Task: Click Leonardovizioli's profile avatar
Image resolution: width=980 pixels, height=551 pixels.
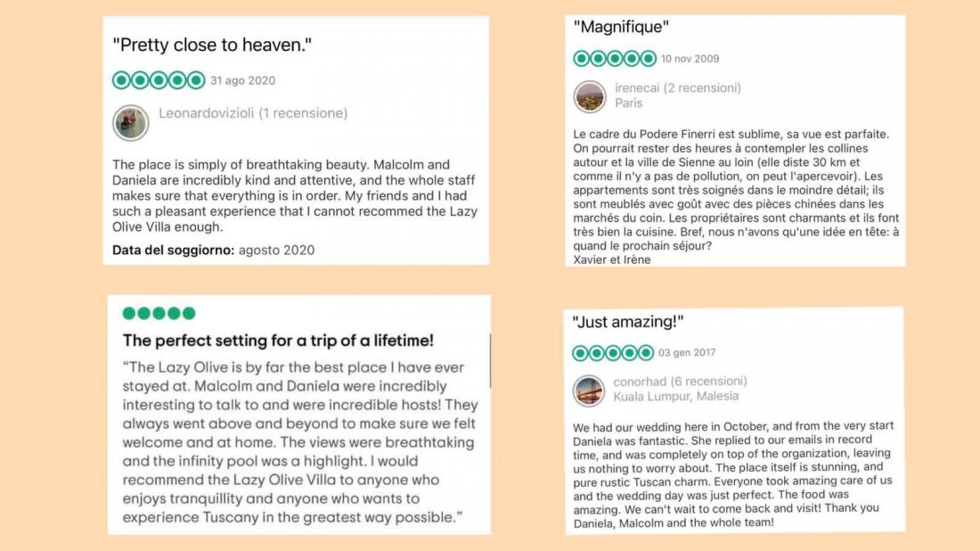Action: (x=131, y=122)
